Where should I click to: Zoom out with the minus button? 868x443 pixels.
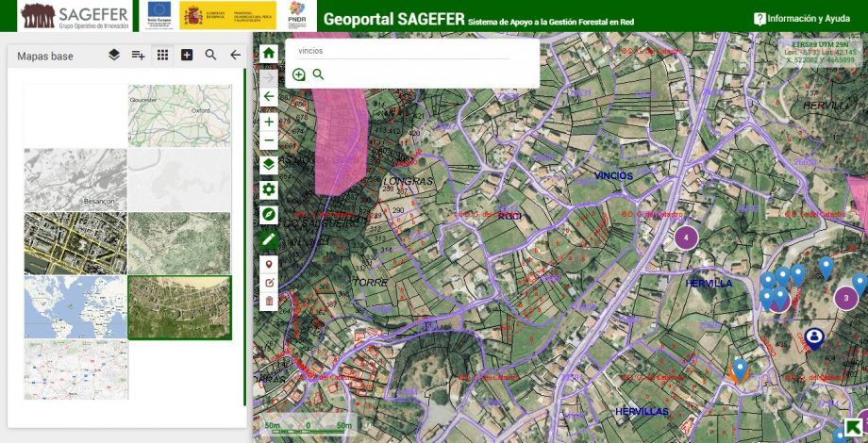[x=269, y=140]
